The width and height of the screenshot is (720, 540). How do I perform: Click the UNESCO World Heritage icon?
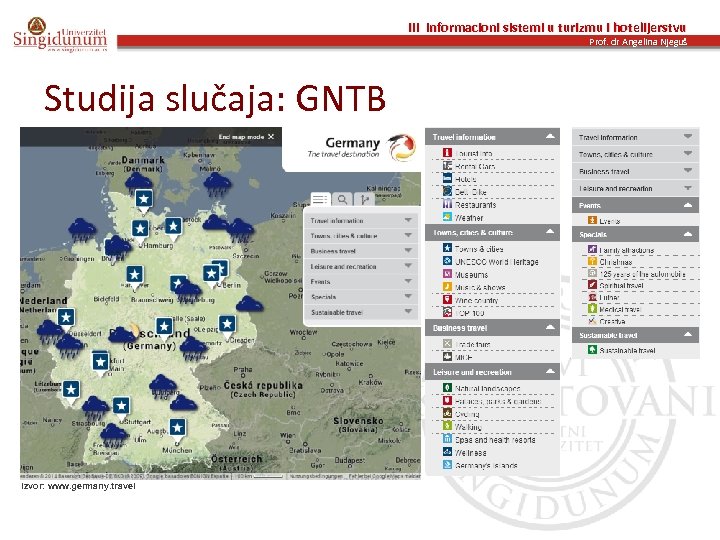447,261
